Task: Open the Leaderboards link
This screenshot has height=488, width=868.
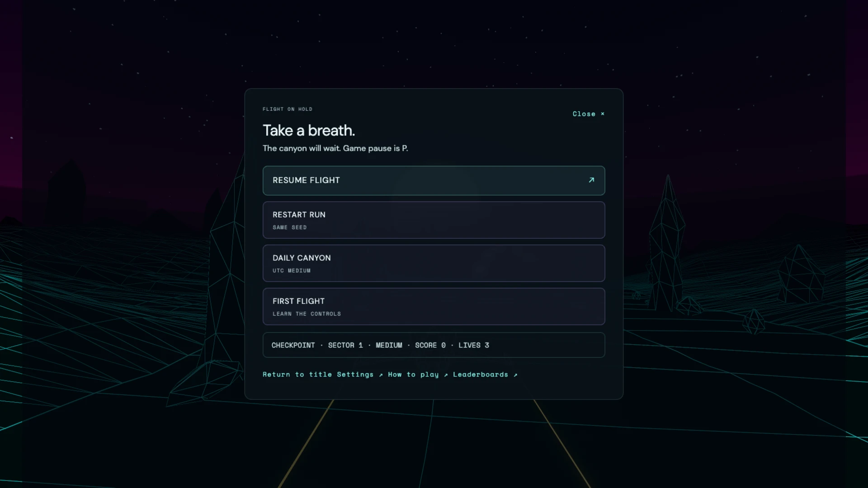Action: [x=485, y=375]
